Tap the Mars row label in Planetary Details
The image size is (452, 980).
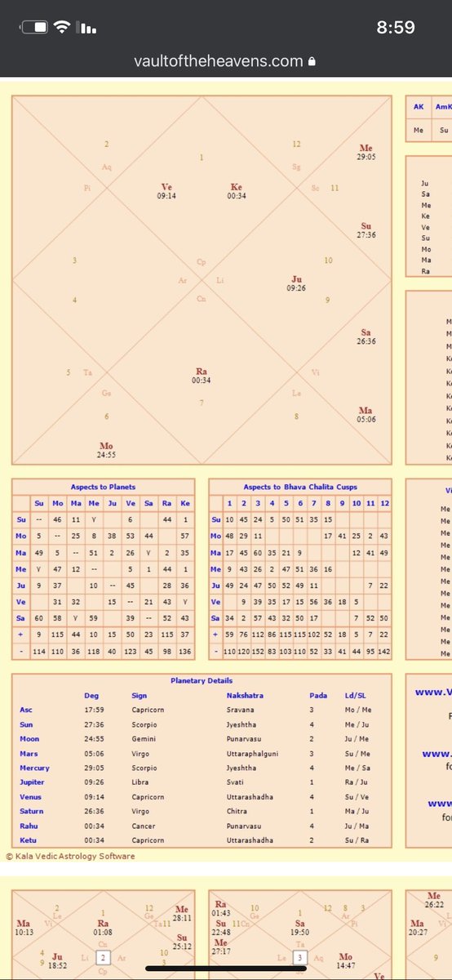pyautogui.click(x=29, y=754)
